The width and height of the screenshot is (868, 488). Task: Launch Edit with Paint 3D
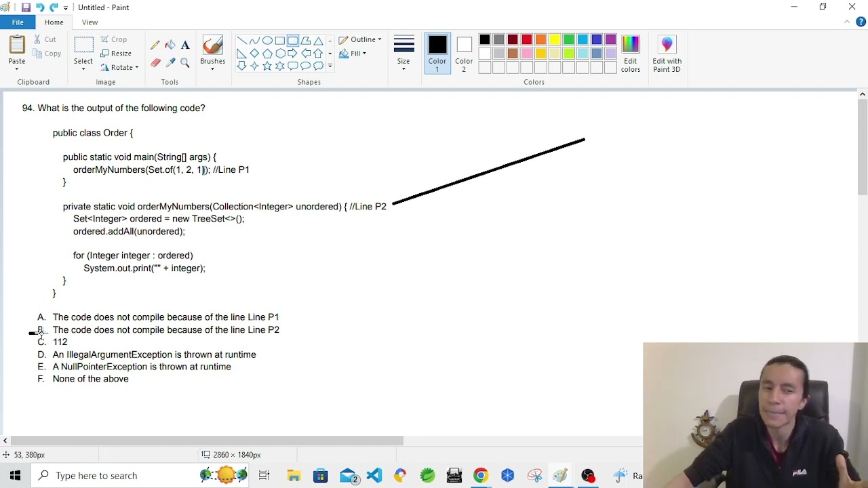[x=667, y=54]
